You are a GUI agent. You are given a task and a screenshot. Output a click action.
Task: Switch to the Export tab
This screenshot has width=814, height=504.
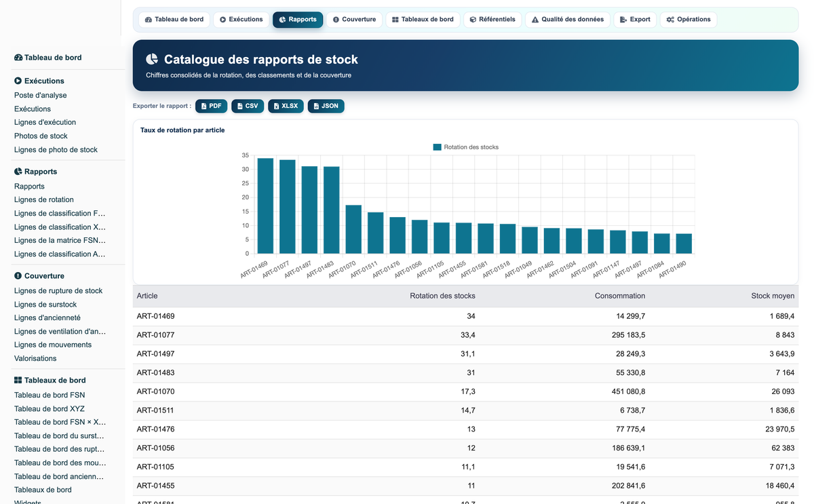pyautogui.click(x=635, y=20)
